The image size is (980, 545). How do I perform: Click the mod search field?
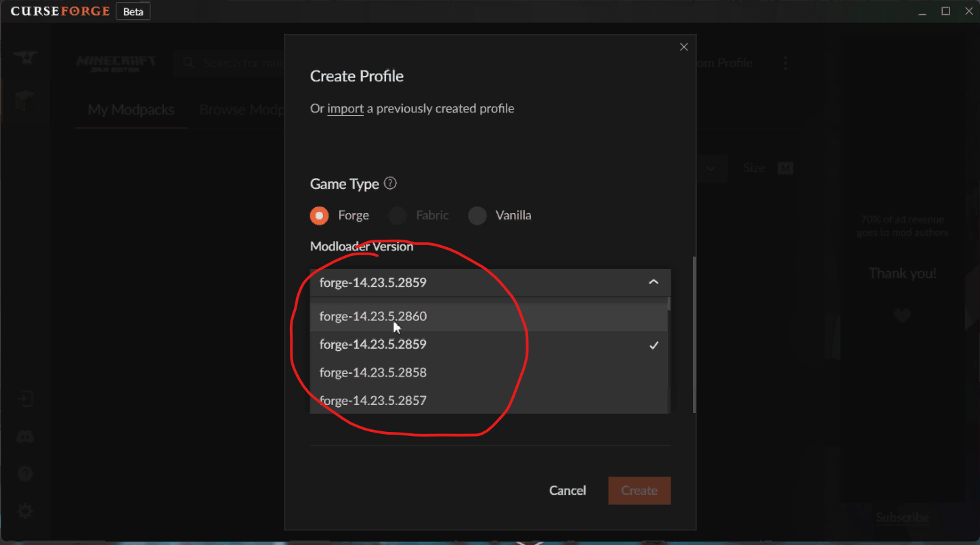[x=230, y=63]
